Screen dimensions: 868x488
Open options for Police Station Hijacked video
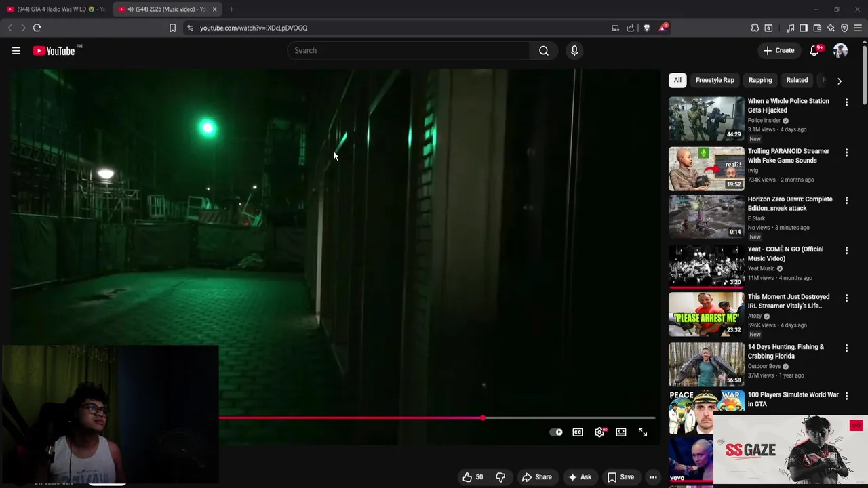coord(846,102)
